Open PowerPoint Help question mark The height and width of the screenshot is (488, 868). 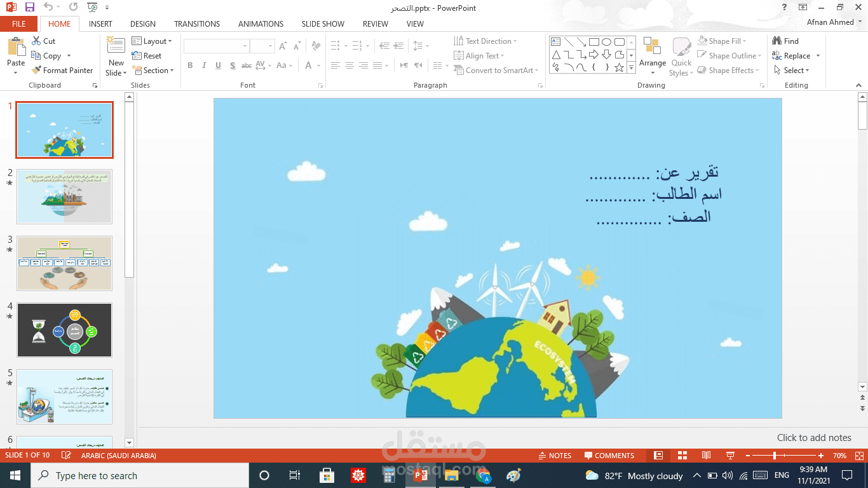pyautogui.click(x=784, y=8)
